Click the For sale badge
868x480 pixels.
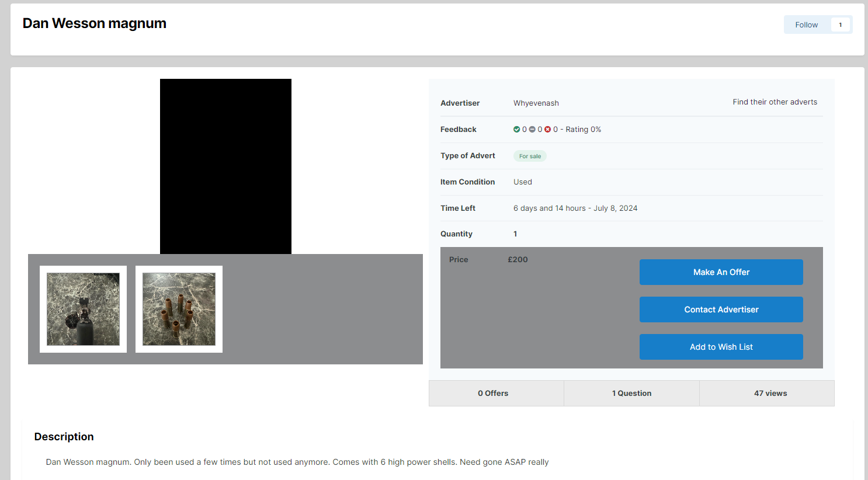tap(530, 156)
